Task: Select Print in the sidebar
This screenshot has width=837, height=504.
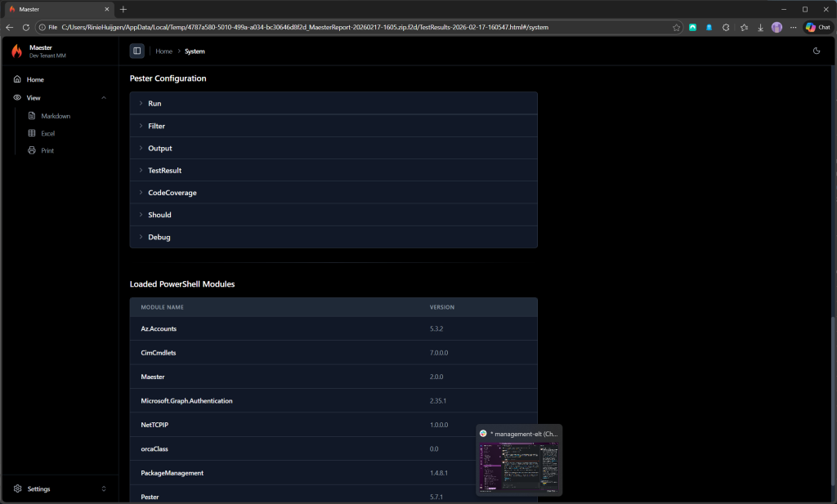Action: pos(47,150)
